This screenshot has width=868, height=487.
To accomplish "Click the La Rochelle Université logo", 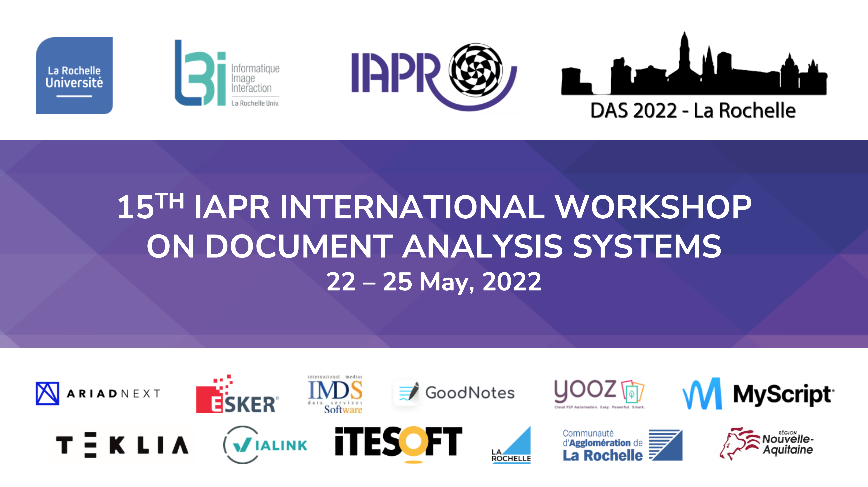I will tap(74, 75).
